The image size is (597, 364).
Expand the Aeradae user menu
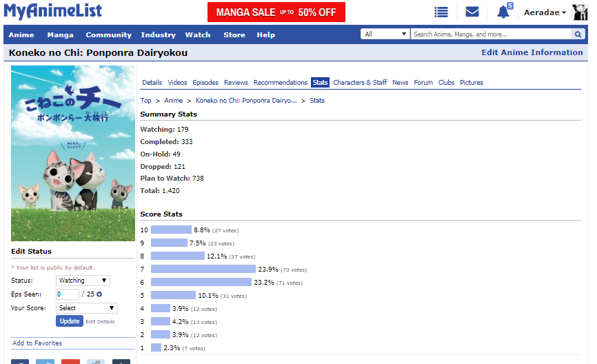point(545,12)
